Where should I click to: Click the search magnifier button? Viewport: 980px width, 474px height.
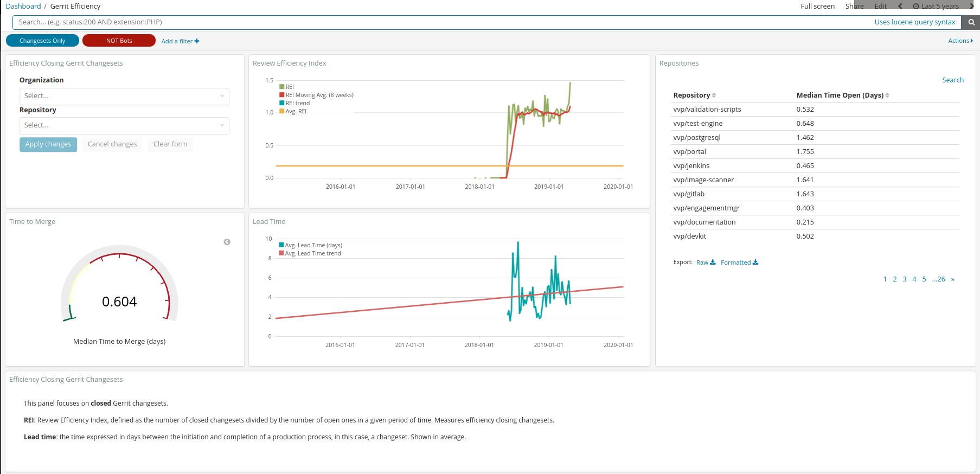[x=971, y=22]
